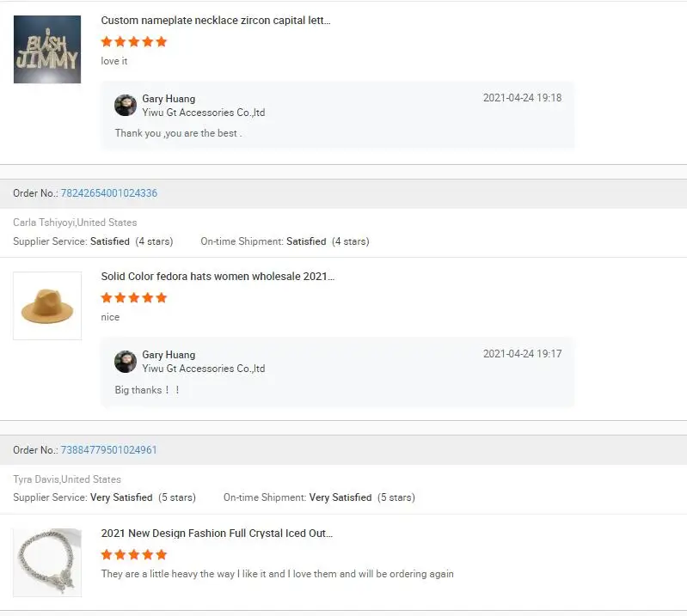
Task: Click reviewer name Tyra Davis
Action: 37,479
